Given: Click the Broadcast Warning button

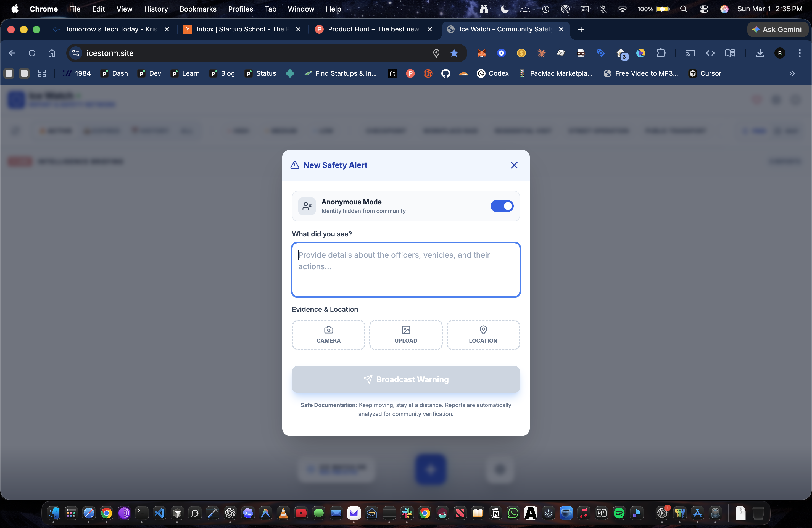Looking at the screenshot, I should 406,379.
